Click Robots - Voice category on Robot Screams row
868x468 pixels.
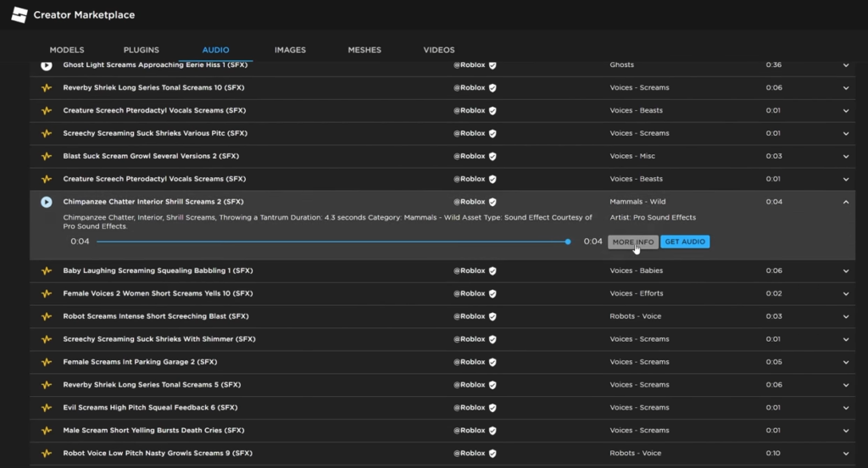pyautogui.click(x=636, y=316)
